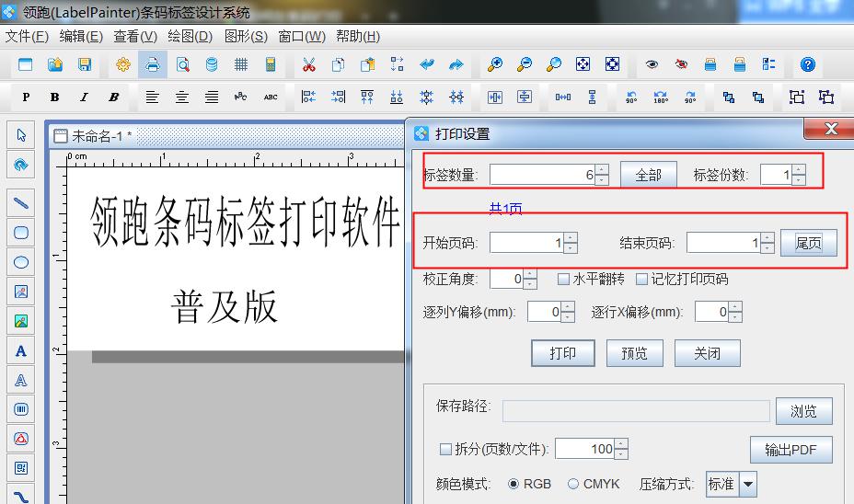Increase 逐列Y偏移 with up spinner arrow

point(568,307)
